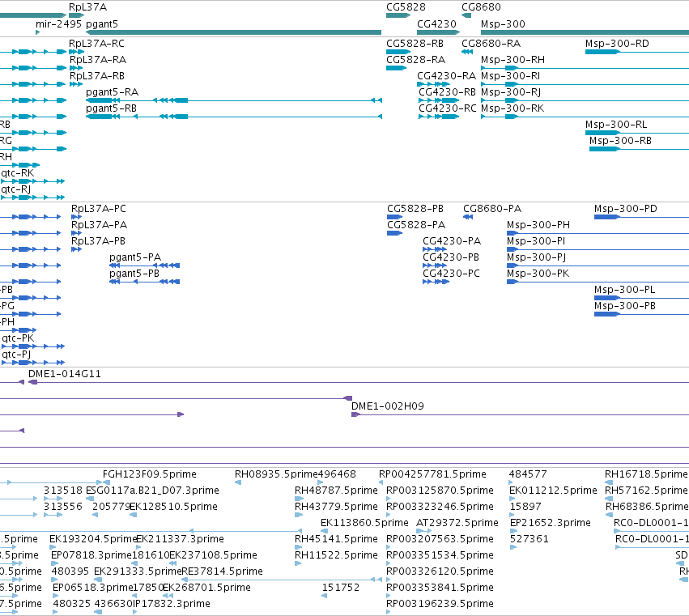Click the Msp-300-RL transcript label
Image resolution: width=689 pixels, height=616 pixels.
tap(616, 125)
